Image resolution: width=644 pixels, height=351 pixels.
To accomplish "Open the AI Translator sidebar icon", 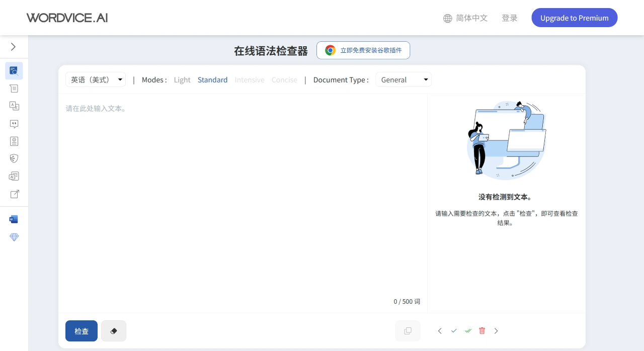I will tap(14, 106).
